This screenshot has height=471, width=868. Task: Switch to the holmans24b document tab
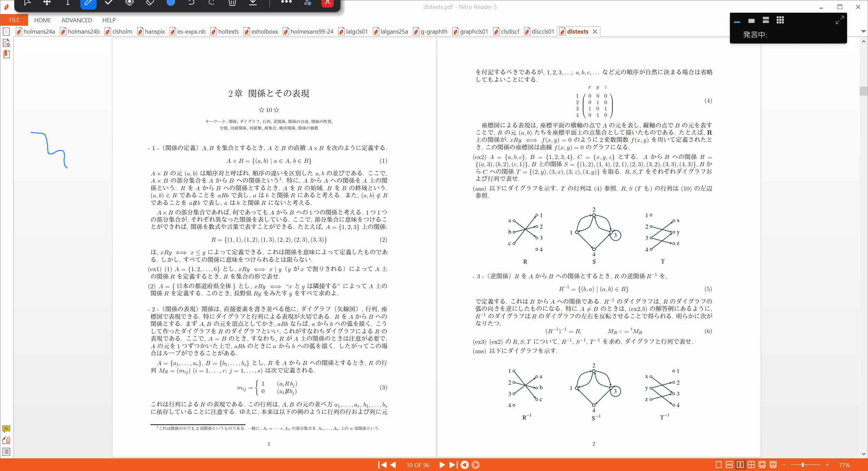click(80, 32)
